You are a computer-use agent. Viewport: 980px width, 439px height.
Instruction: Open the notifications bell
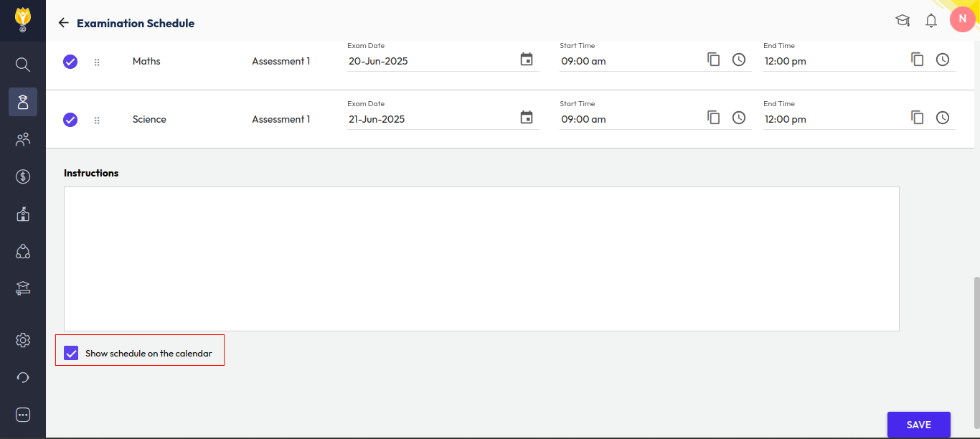pyautogui.click(x=931, y=21)
